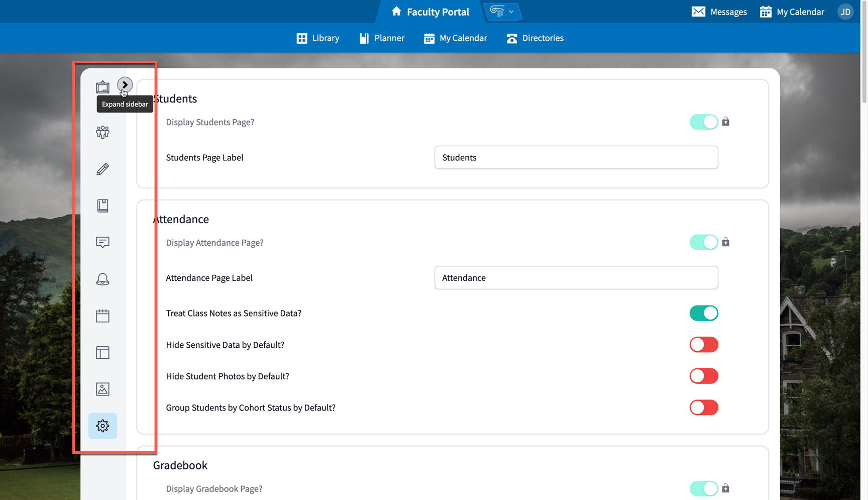Click the Messages envelope icon
The height and width of the screenshot is (500, 868).
(x=698, y=12)
